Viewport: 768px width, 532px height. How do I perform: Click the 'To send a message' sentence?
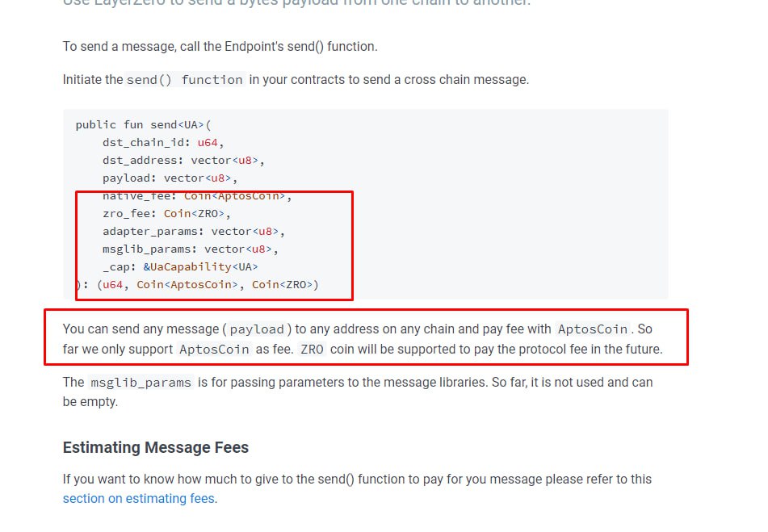[x=220, y=47]
